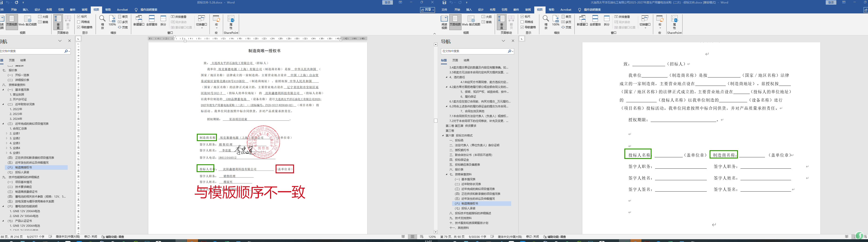This screenshot has width=868, height=242.
Task: Open 布局 tab in right Word window
Action: (493, 10)
